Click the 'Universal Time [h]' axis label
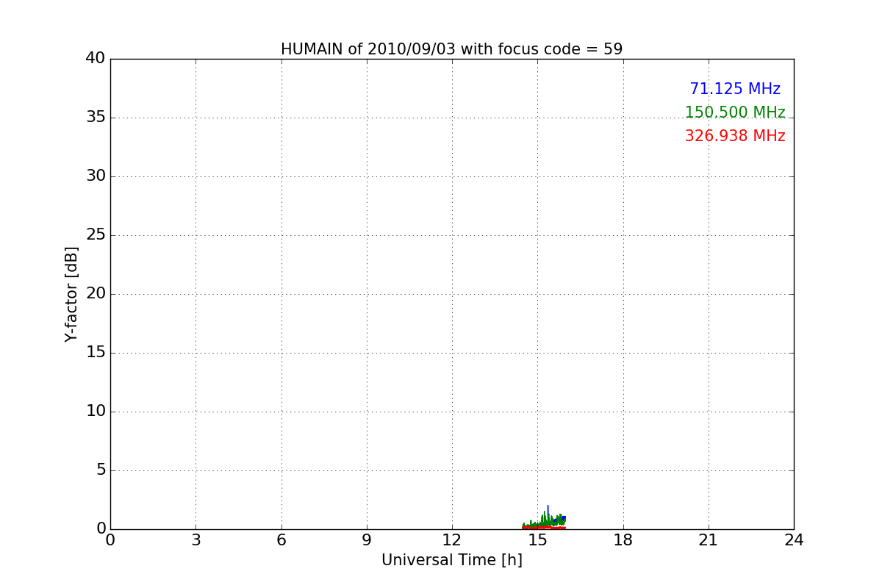 (452, 560)
